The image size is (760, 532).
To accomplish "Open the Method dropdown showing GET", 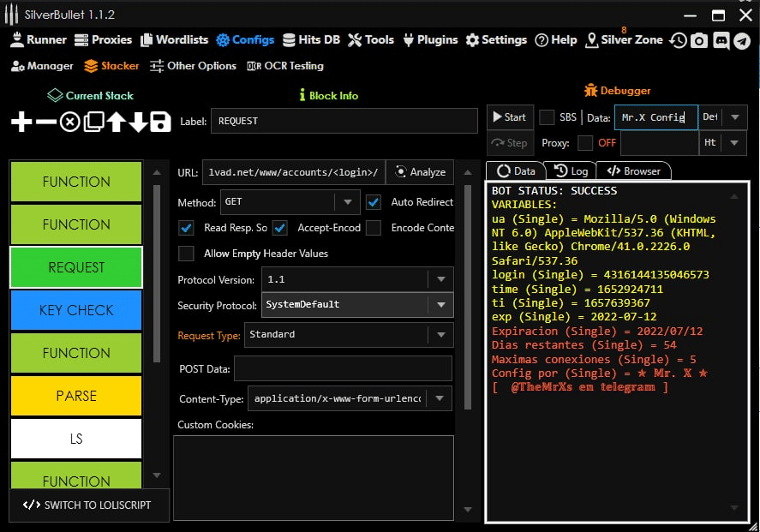I will click(347, 203).
